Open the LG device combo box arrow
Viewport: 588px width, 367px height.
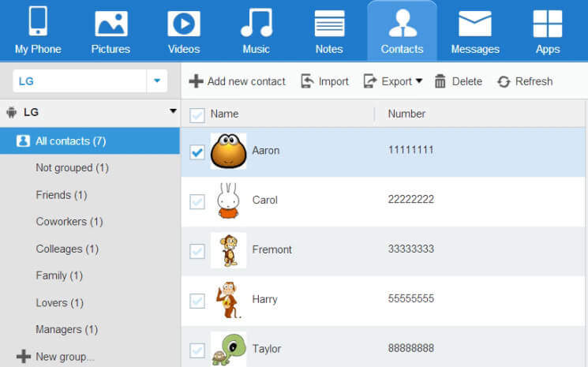[x=157, y=81]
